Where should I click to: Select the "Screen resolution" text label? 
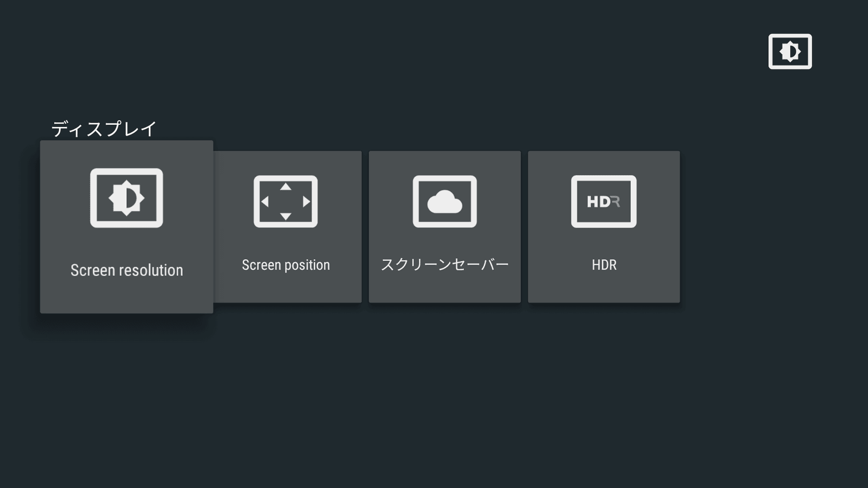click(126, 270)
